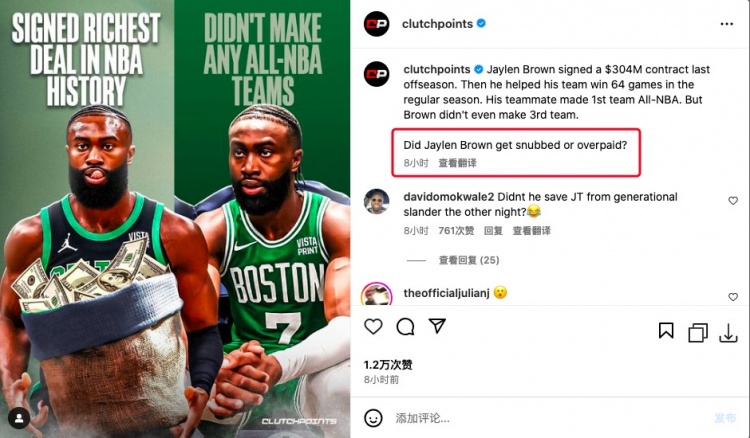View translation of davidomokwale2's comment
This screenshot has width=750, height=438.
tap(531, 231)
